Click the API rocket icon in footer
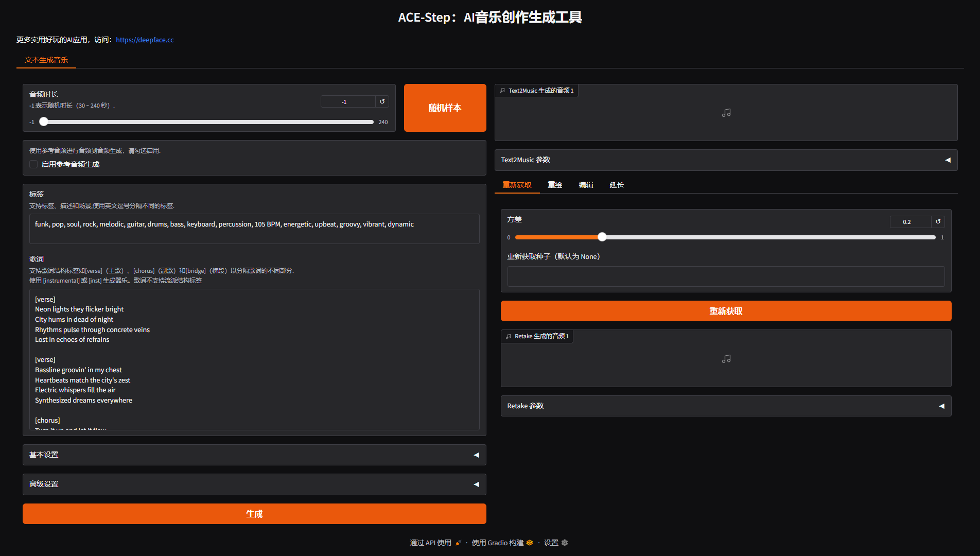This screenshot has width=980, height=556. pos(458,543)
